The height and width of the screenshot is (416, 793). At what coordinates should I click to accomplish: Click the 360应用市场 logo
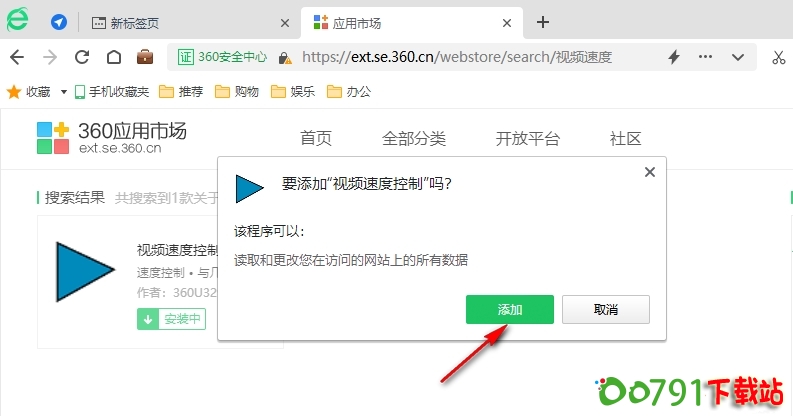coord(111,137)
